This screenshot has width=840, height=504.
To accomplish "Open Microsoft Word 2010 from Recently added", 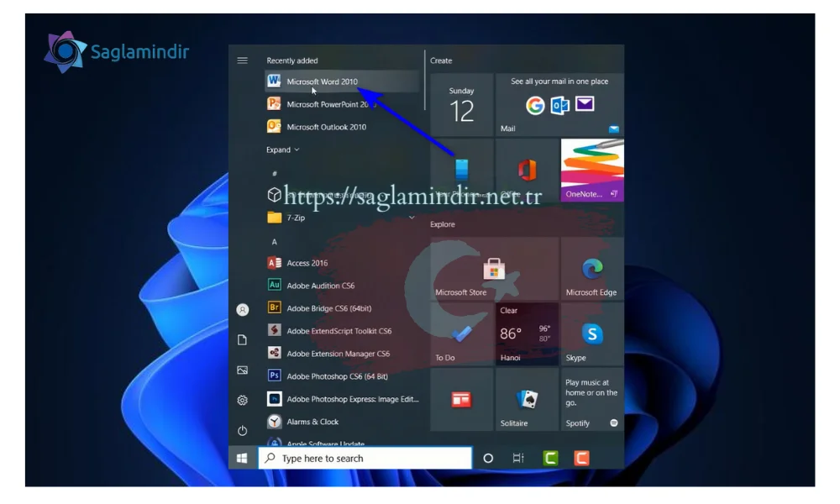I will [x=342, y=81].
